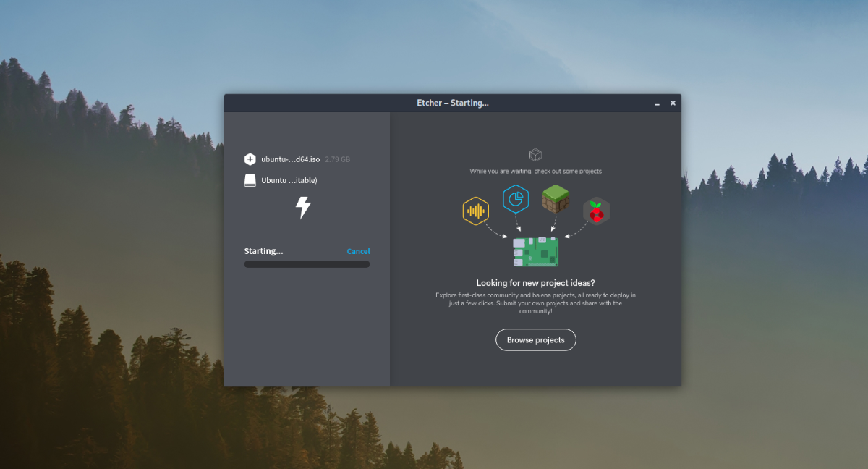Click the Starting... status label

(x=264, y=252)
